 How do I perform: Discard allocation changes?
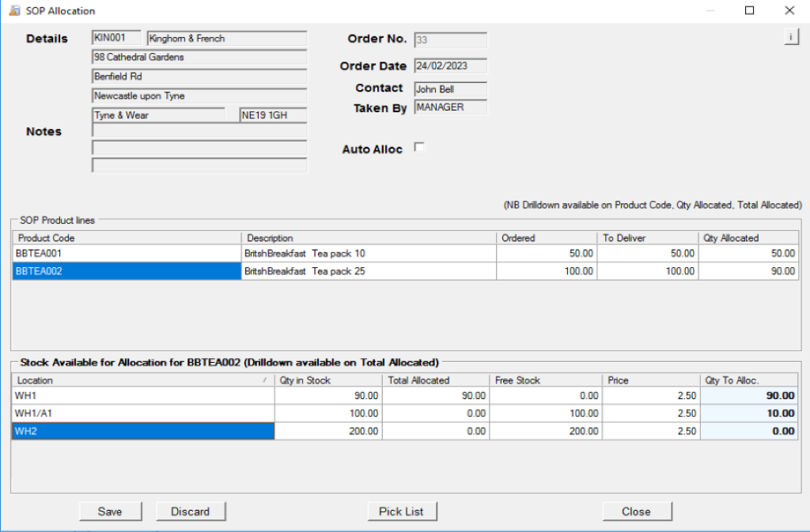pyautogui.click(x=191, y=511)
